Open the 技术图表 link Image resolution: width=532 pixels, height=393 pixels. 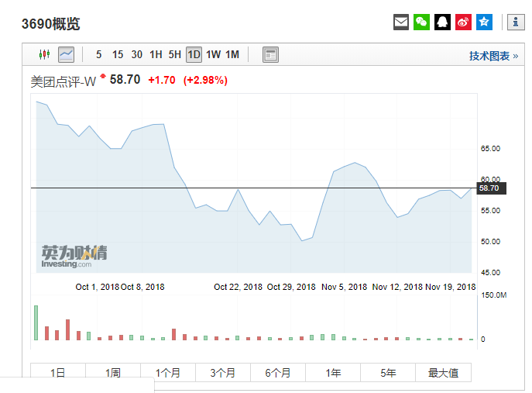click(493, 56)
